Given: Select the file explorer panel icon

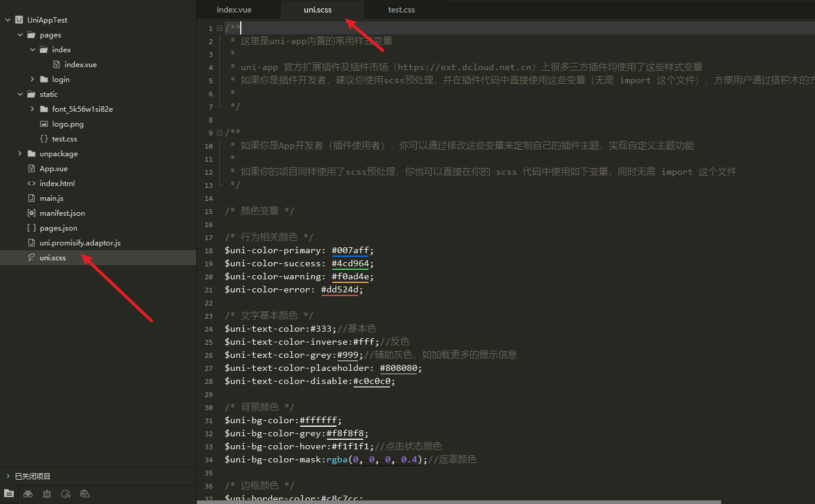Looking at the screenshot, I should click(x=9, y=494).
